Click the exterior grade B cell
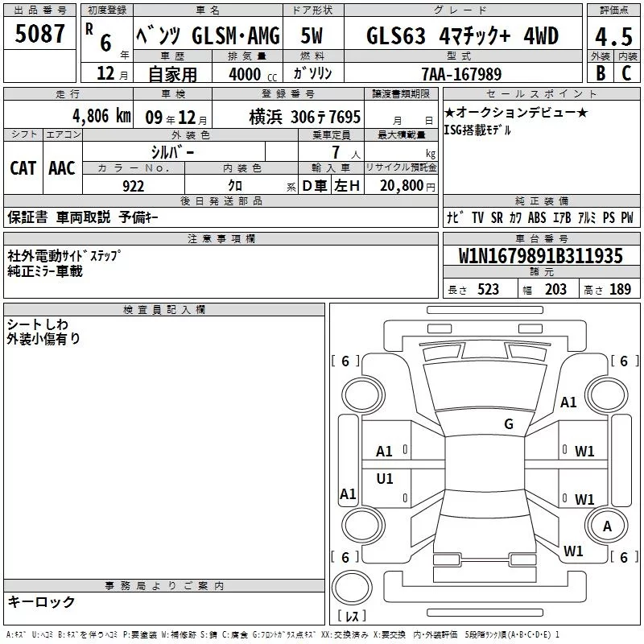Screen dimensions: 644x644 [x=601, y=72]
